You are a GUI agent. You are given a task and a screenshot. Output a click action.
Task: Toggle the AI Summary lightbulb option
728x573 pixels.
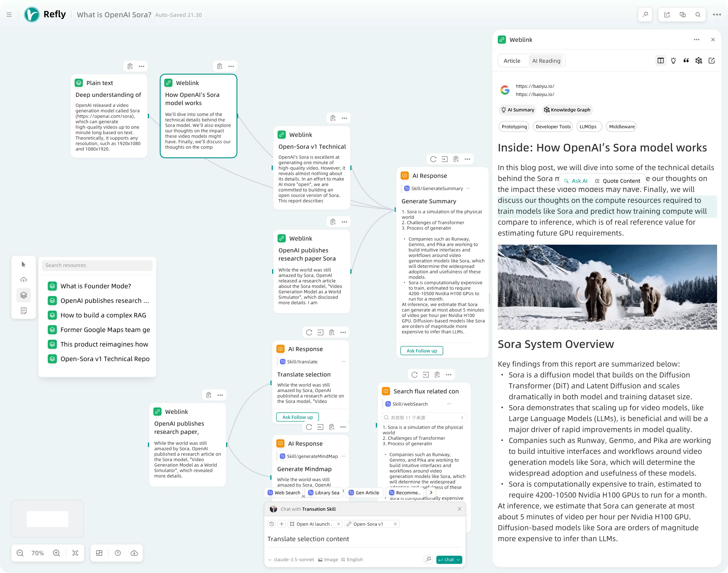[673, 61]
